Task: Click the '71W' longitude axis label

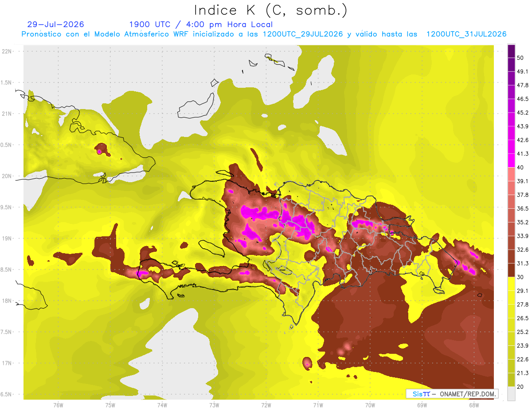Action: (318, 405)
